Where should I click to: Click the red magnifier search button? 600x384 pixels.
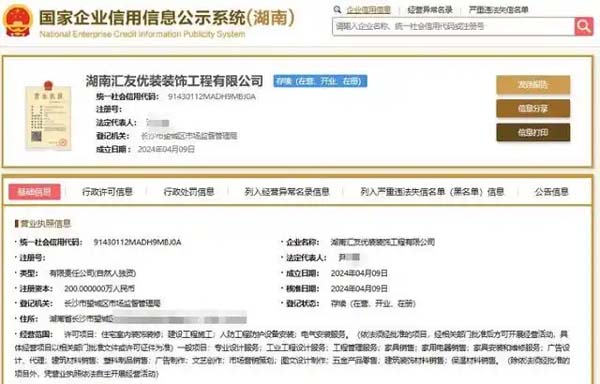coord(584,26)
